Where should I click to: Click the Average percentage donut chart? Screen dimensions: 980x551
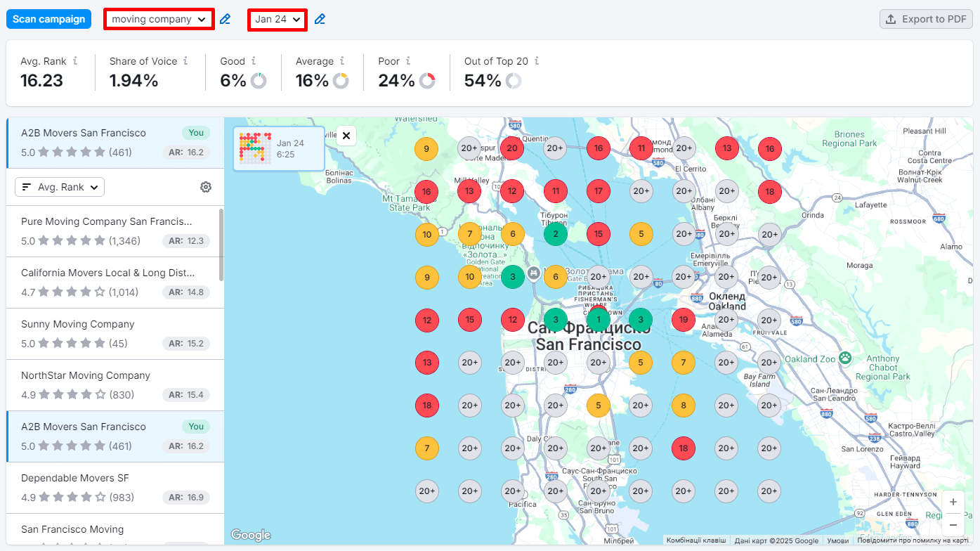[x=341, y=81]
